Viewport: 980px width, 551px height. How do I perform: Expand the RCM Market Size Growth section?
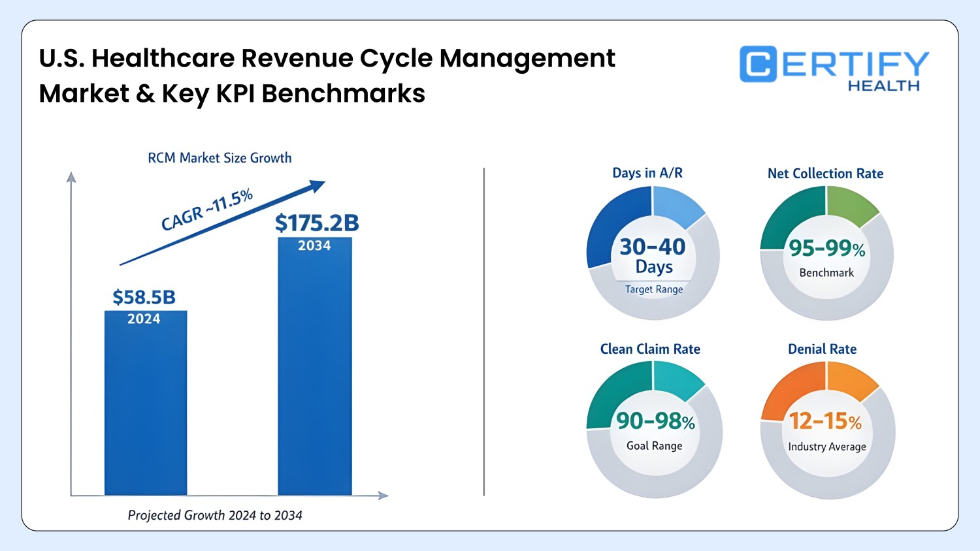[220, 157]
